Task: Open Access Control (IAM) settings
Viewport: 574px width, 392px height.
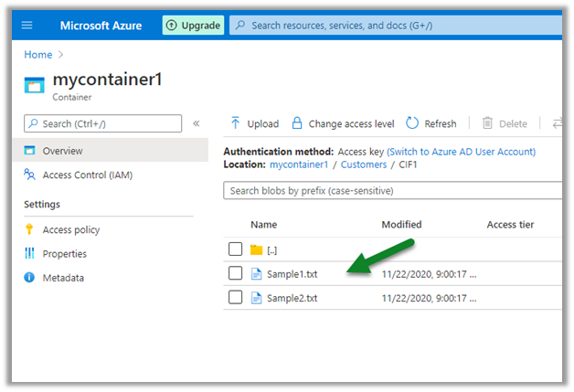Action: [88, 175]
